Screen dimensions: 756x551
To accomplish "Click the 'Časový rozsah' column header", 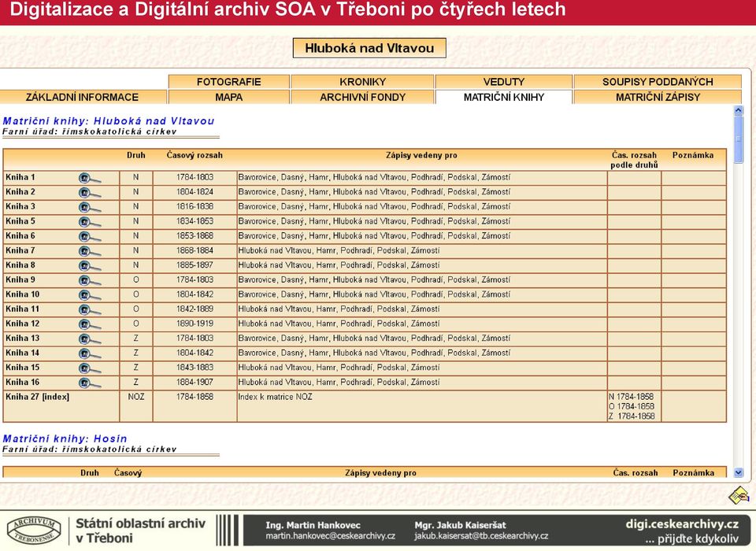I will click(195, 155).
